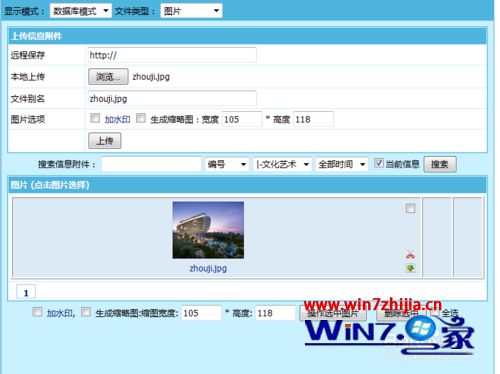The image size is (500, 374).
Task: Tick the bottom 生成缩略图 checkbox
Action: (86, 312)
